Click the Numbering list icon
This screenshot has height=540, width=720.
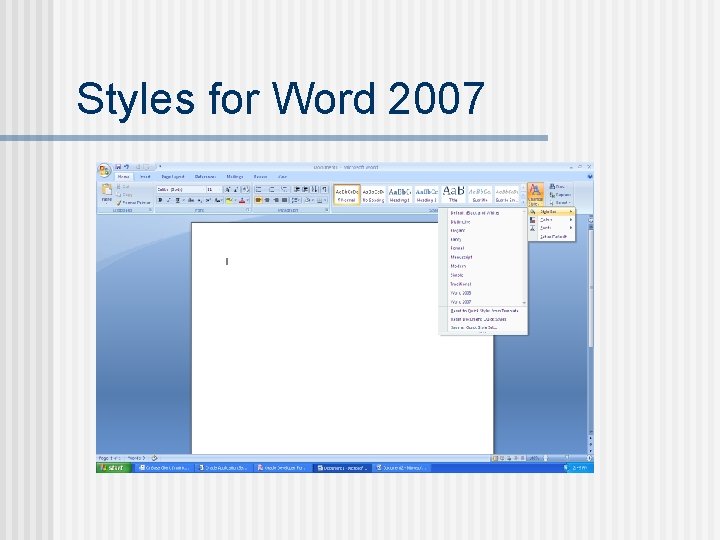click(272, 190)
